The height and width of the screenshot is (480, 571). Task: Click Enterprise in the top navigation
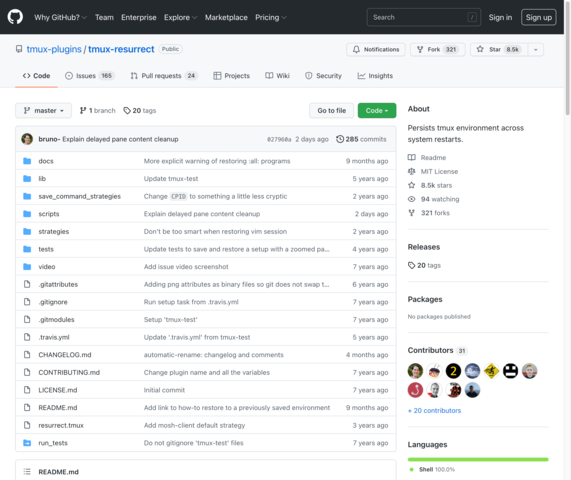pyautogui.click(x=139, y=17)
